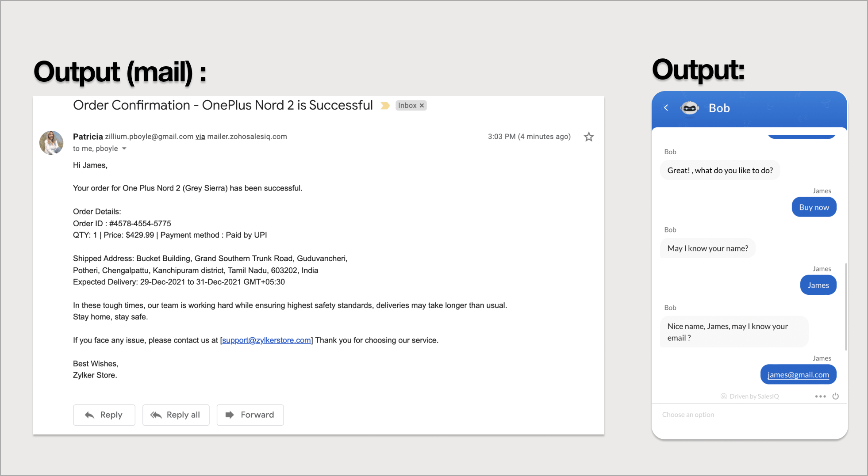Click the Order ID #4578-4554-5775 line
Viewport: 868px width, 476px height.
click(x=122, y=224)
